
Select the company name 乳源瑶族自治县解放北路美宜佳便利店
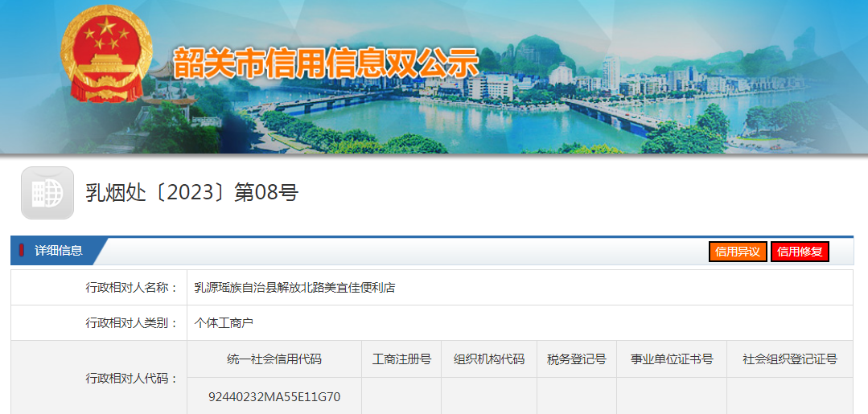(x=294, y=287)
